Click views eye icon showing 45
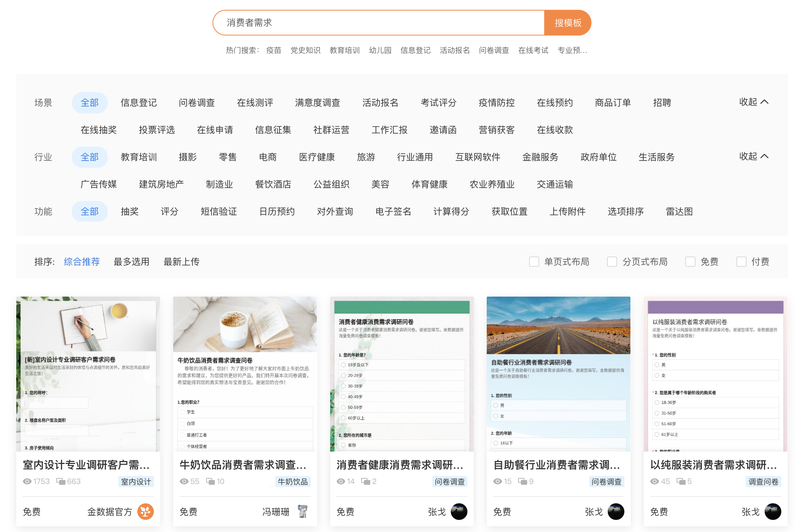The height and width of the screenshot is (532, 804). click(x=655, y=481)
